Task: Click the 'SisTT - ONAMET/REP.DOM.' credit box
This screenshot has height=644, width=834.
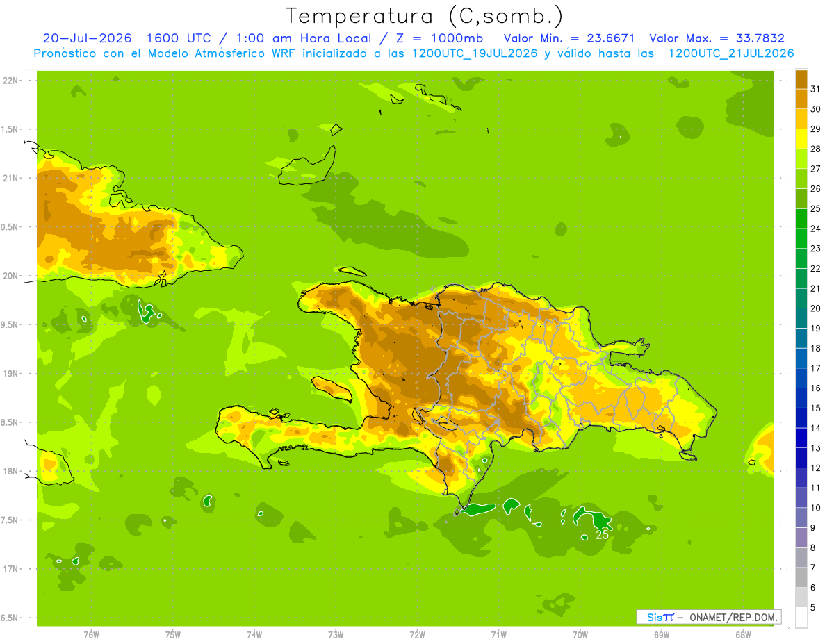Action: [x=709, y=617]
